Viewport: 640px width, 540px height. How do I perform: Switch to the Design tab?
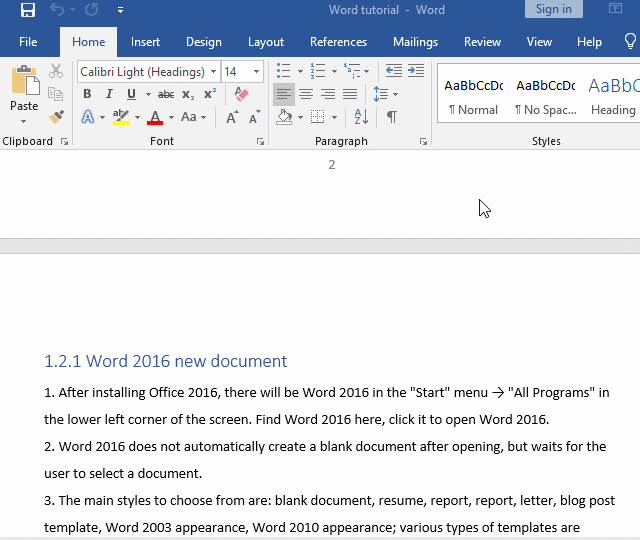tap(204, 42)
